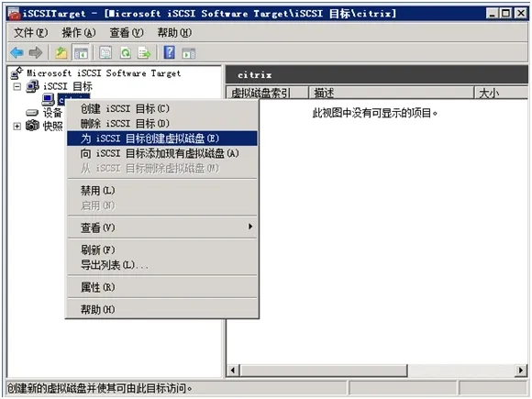Expand the 快照 tree node
This screenshot has width=532, height=399.
click(x=17, y=127)
